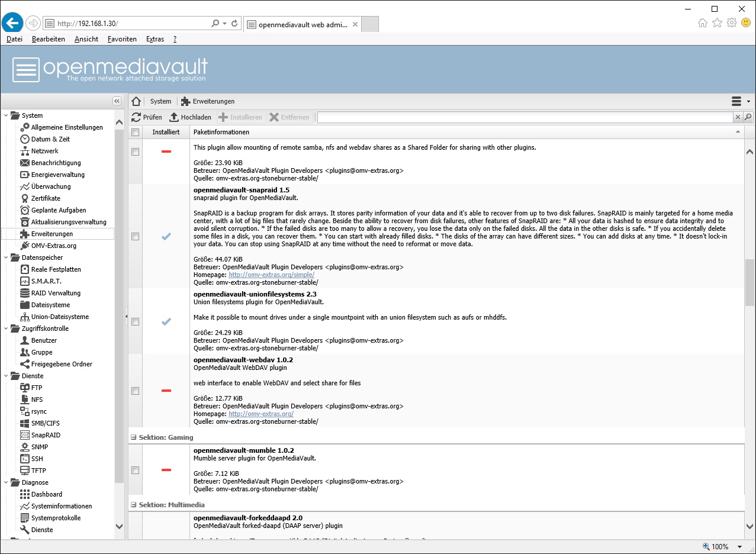756x554 pixels.
Task: Open Union-Dateisysteme page
Action: (60, 317)
